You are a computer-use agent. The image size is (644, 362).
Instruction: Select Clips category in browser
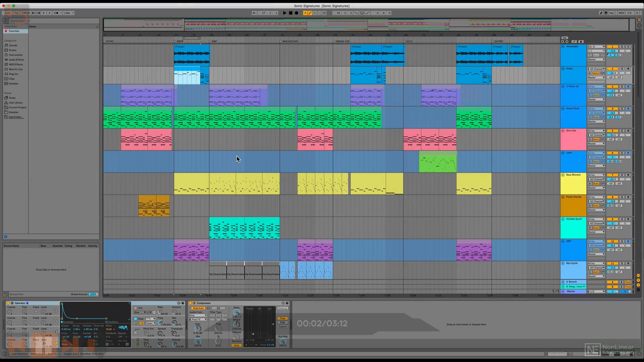pyautogui.click(x=12, y=79)
